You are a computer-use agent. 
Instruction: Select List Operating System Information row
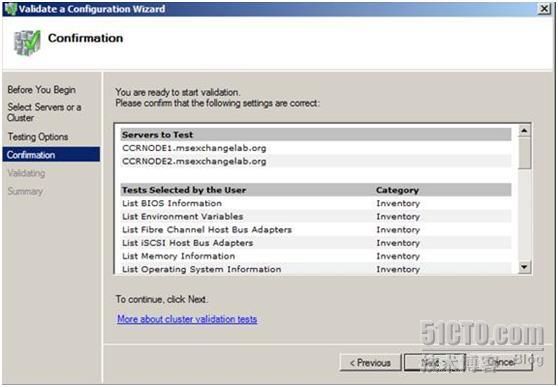[x=316, y=269]
